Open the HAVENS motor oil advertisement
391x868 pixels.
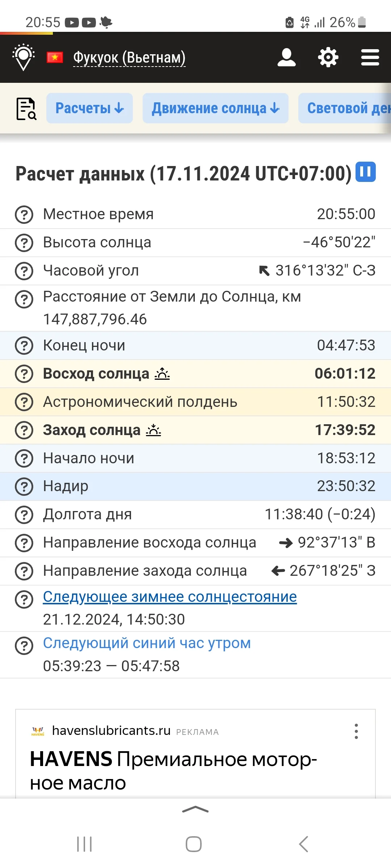[x=173, y=770]
